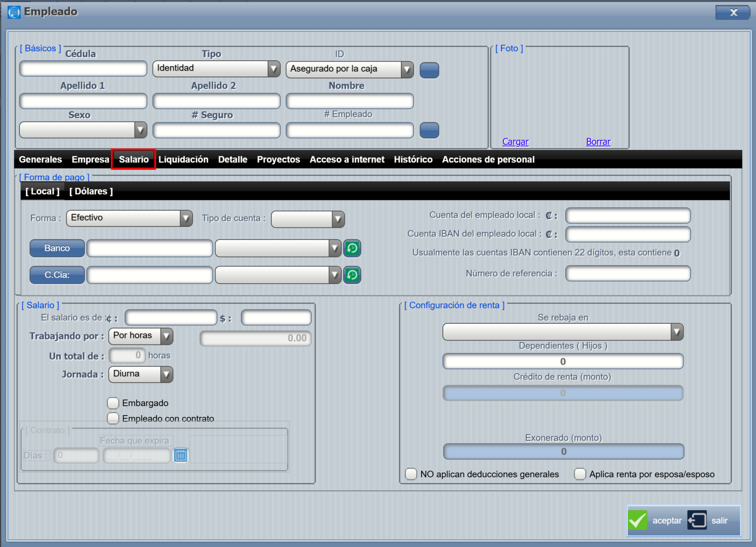This screenshot has height=547, width=756.
Task: Open the Tipo dropdown showing Identidad
Action: pyautogui.click(x=216, y=69)
